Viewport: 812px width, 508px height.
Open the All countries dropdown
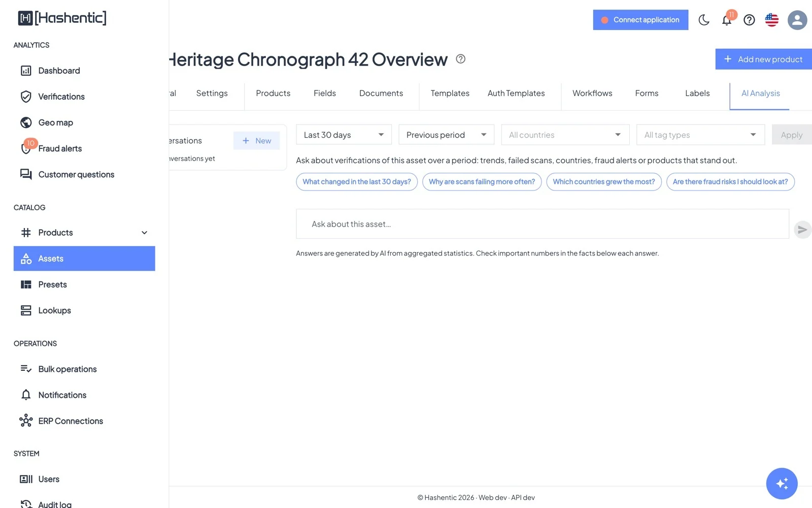[x=565, y=135]
